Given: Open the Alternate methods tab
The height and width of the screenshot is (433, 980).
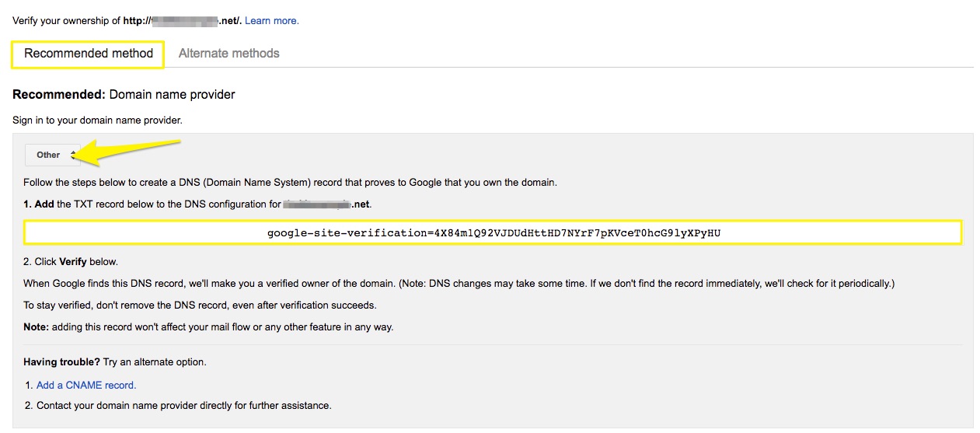Looking at the screenshot, I should (228, 54).
